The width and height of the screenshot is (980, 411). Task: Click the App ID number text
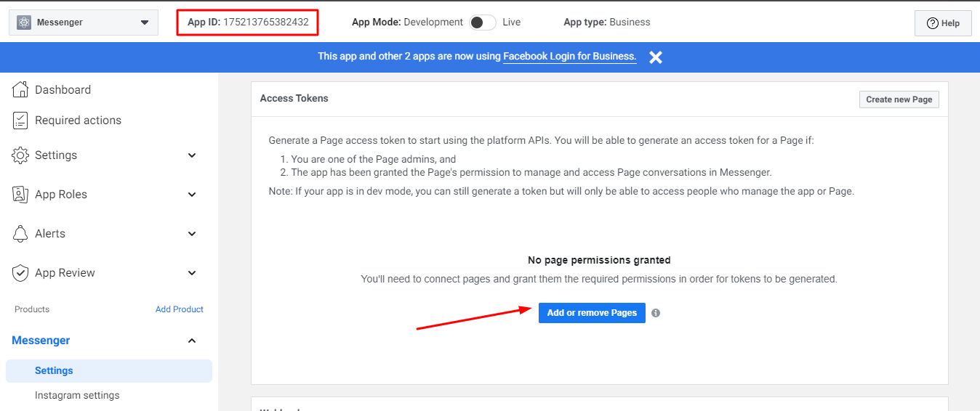click(x=266, y=23)
